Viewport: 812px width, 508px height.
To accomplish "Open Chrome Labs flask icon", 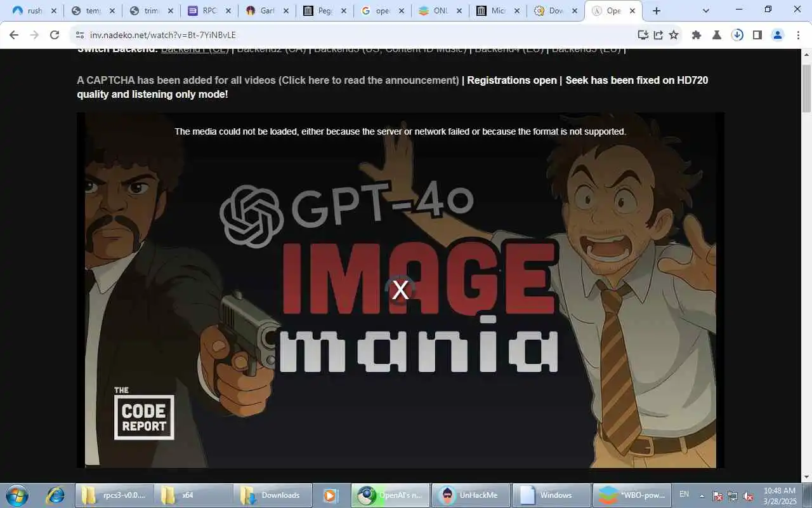I will [x=717, y=35].
